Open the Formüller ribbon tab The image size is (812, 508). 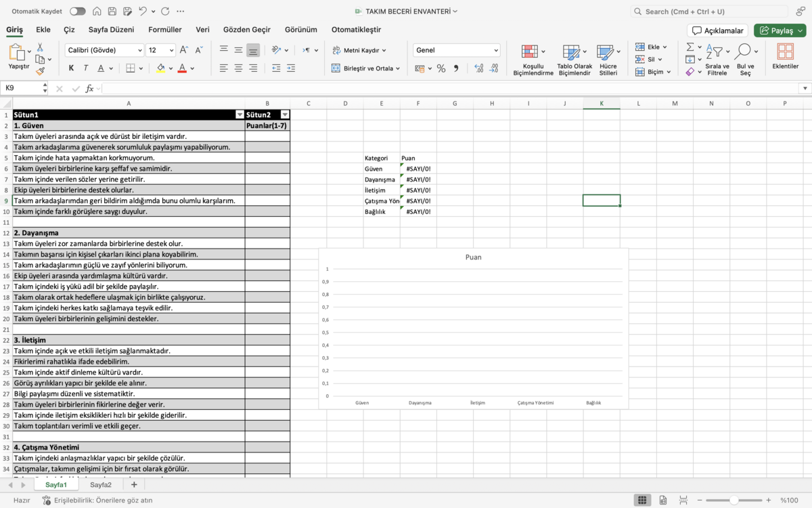point(165,30)
